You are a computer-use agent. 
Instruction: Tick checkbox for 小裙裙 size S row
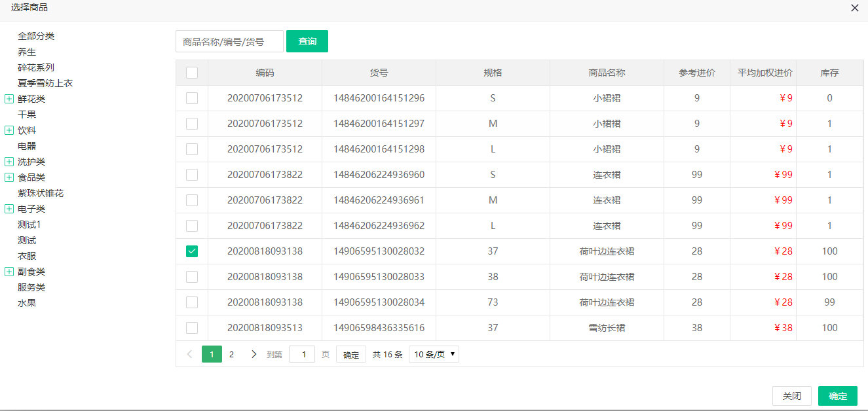[x=192, y=98]
